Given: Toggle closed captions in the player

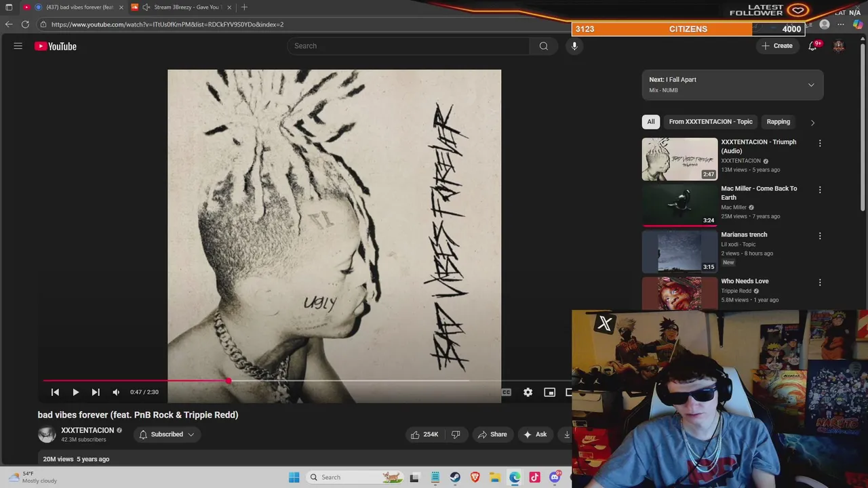Looking at the screenshot, I should coord(506,392).
